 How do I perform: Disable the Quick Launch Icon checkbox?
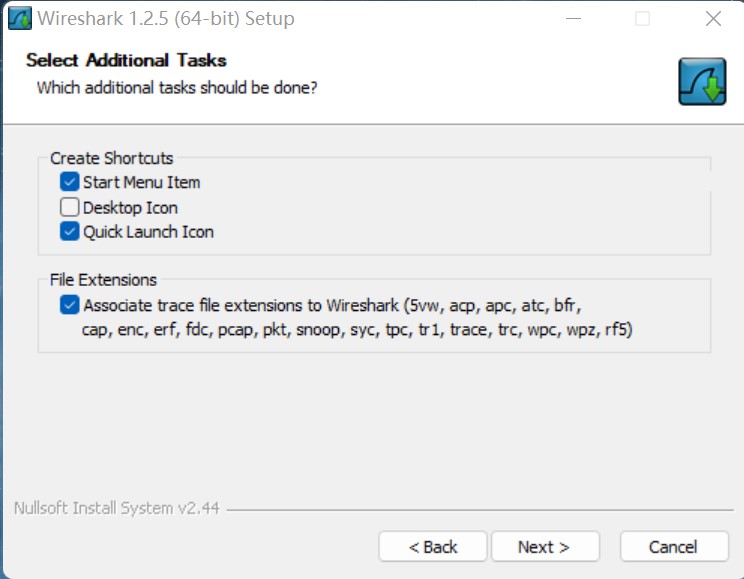[69, 232]
